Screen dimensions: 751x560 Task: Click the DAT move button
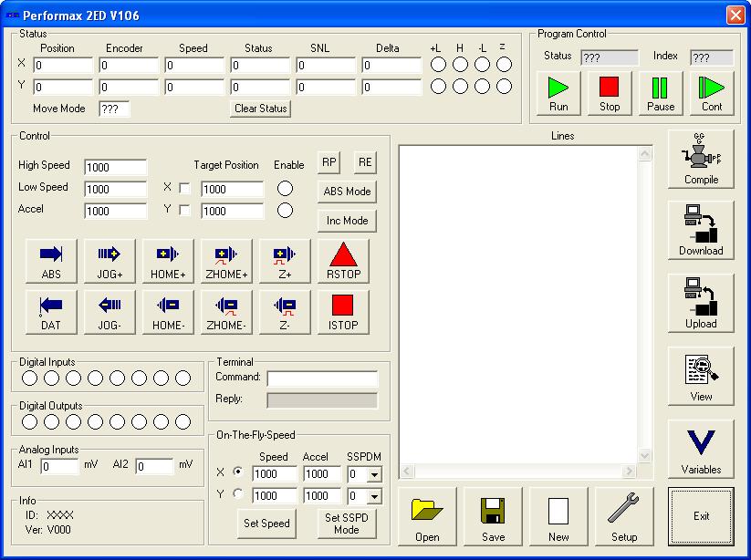[51, 312]
